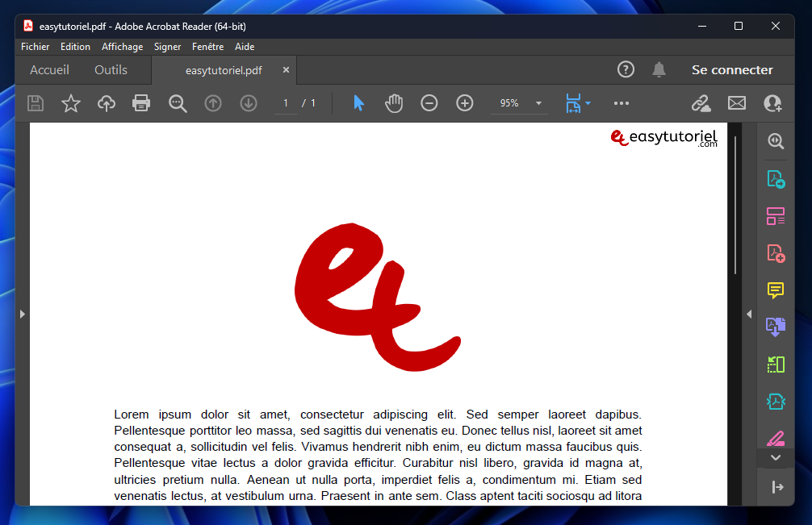Switch to the Accueil tab
The width and height of the screenshot is (812, 525).
click(x=49, y=70)
